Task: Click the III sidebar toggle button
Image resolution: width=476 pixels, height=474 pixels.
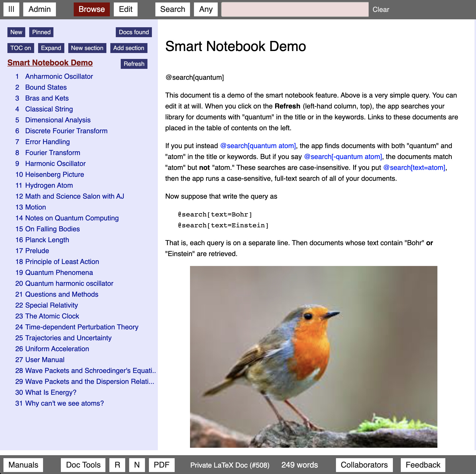Action: (x=11, y=9)
